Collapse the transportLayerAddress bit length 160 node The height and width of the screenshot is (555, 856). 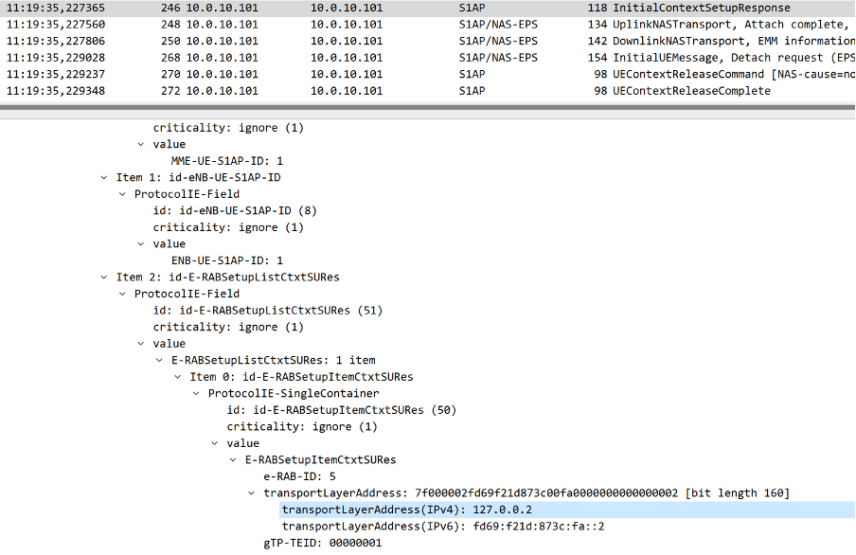[x=251, y=493]
